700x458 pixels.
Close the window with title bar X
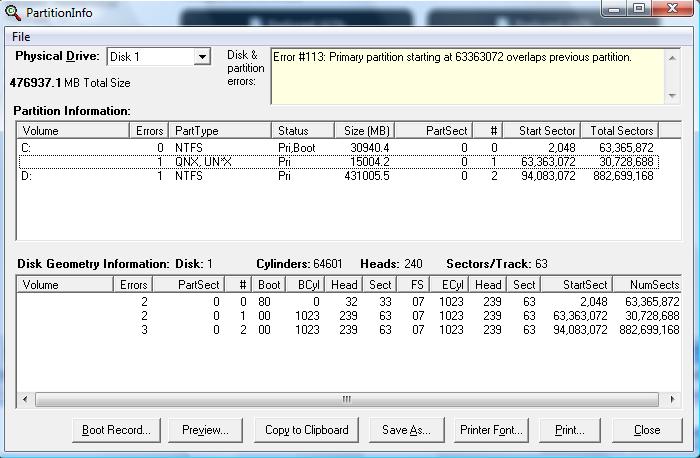tap(672, 8)
